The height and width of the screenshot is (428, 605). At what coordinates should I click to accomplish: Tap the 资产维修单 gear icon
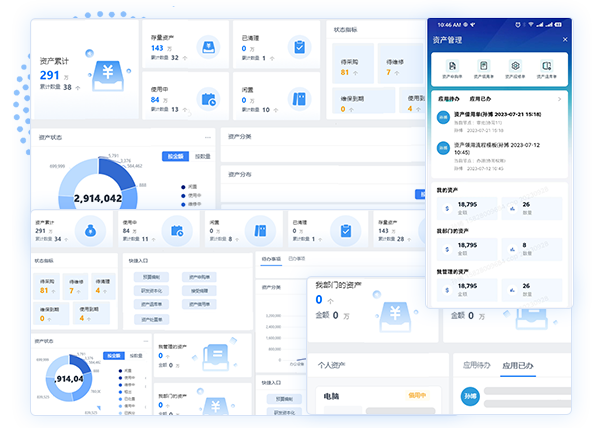point(515,65)
